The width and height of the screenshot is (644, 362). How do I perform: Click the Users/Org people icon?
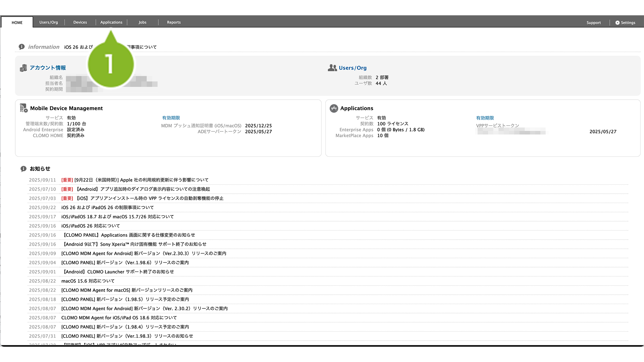[332, 68]
